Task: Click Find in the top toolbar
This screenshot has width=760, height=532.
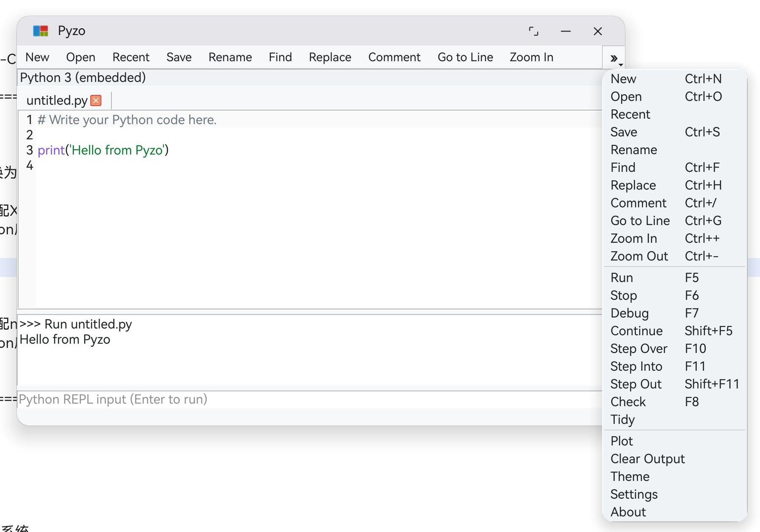Action: [280, 57]
